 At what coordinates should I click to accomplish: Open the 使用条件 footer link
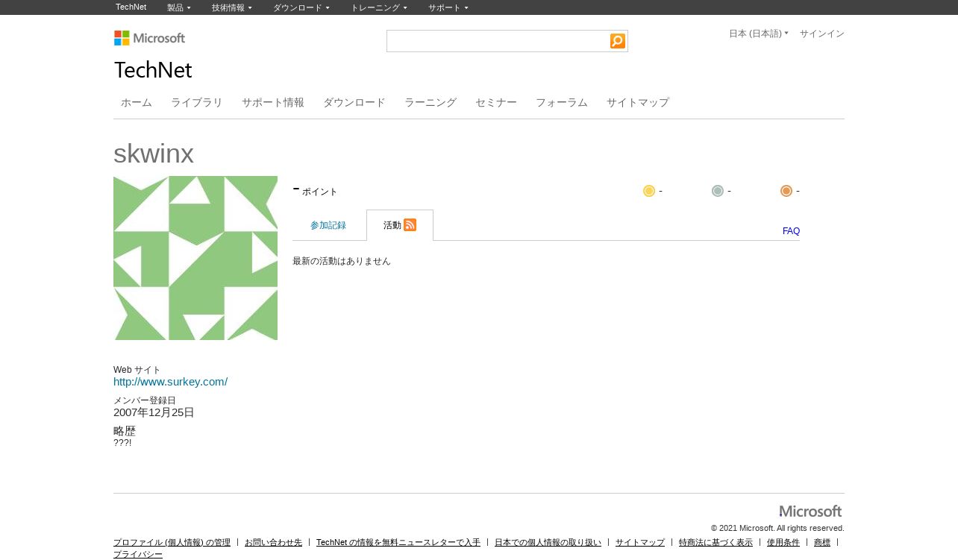click(783, 542)
